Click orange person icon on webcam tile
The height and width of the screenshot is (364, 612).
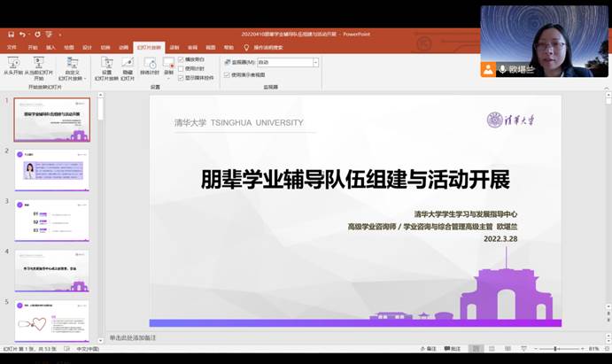pyautogui.click(x=488, y=69)
